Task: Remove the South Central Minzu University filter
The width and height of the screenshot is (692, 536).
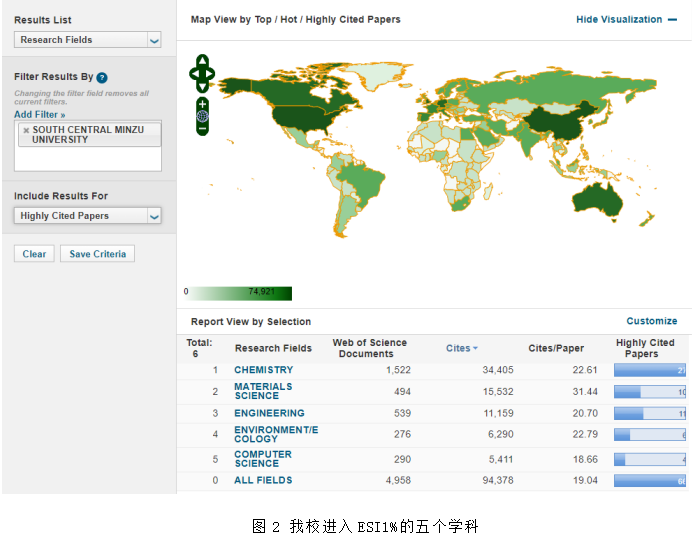Action: pyautogui.click(x=26, y=130)
